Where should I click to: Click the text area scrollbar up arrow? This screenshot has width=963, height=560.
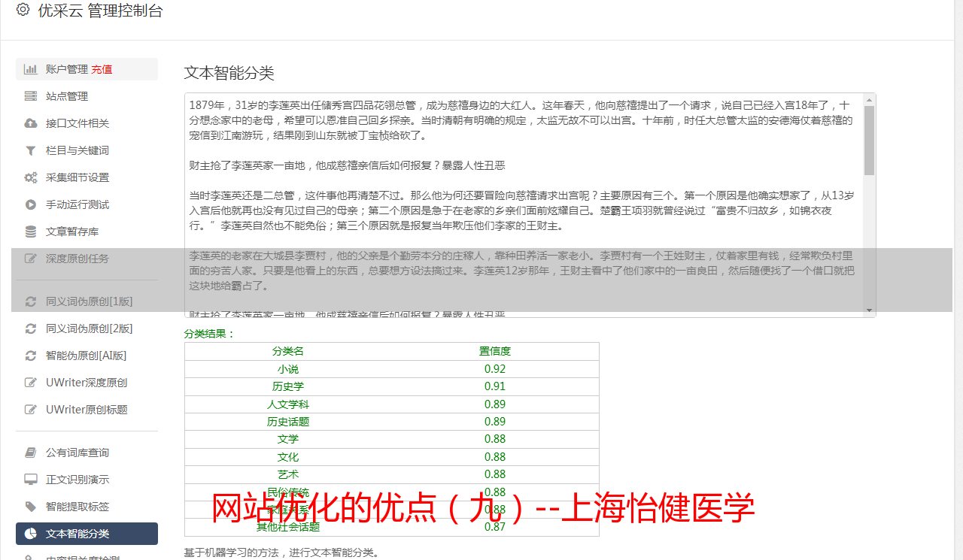(870, 99)
